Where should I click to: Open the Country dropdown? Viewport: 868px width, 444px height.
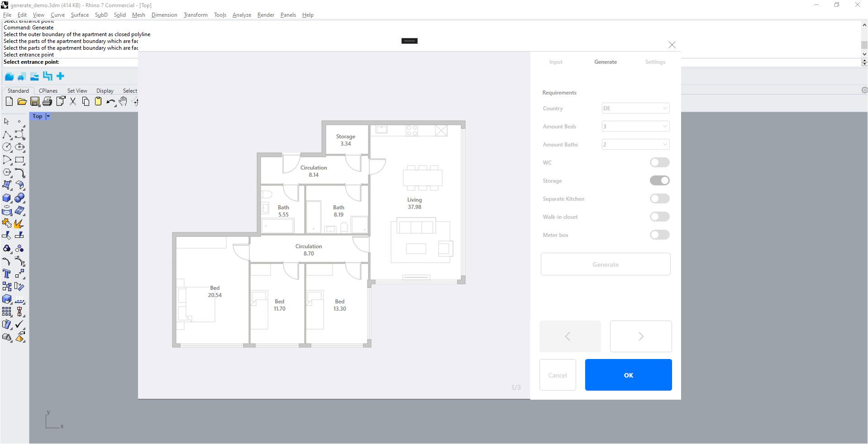(x=635, y=109)
